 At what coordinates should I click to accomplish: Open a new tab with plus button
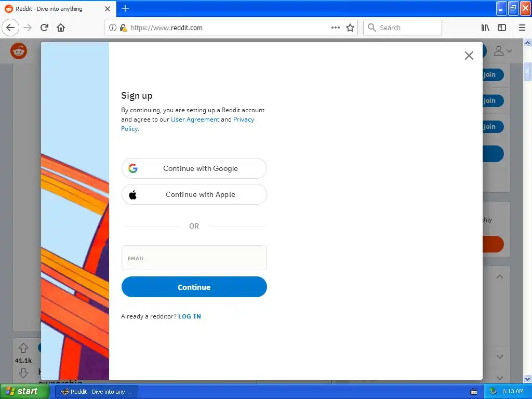[x=125, y=8]
